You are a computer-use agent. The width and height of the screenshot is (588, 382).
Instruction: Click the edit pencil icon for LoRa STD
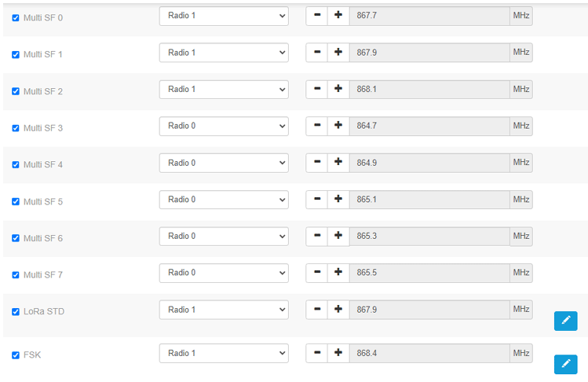tap(565, 321)
